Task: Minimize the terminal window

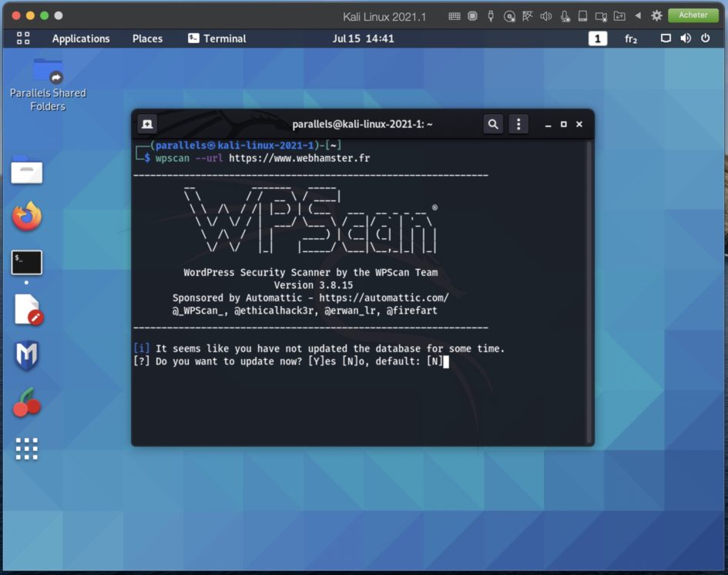Action: pos(549,124)
